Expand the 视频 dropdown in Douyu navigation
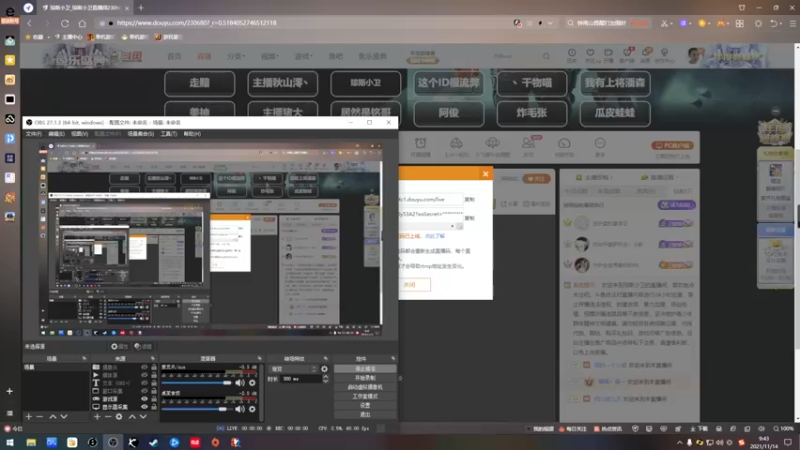The width and height of the screenshot is (800, 450). pyautogui.click(x=270, y=56)
